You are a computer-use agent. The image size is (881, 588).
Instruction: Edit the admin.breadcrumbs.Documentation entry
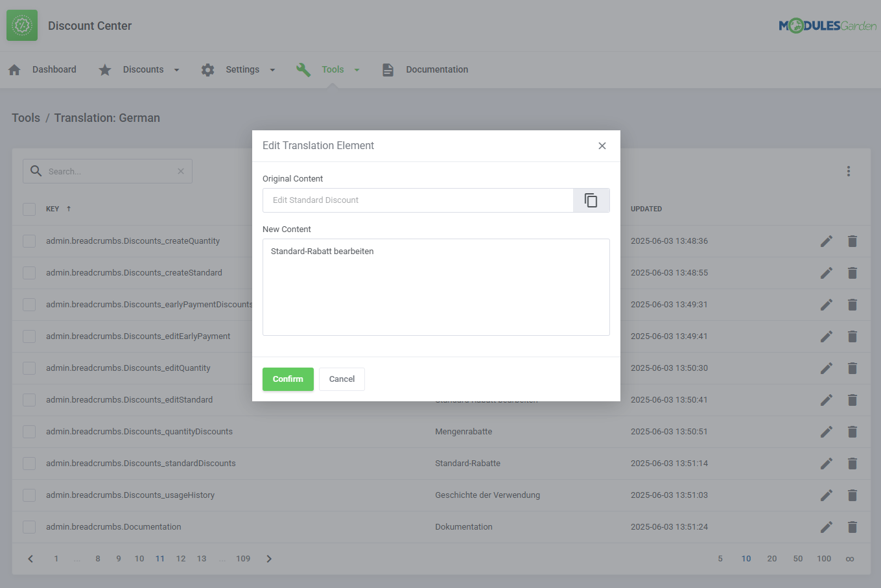[x=826, y=527]
